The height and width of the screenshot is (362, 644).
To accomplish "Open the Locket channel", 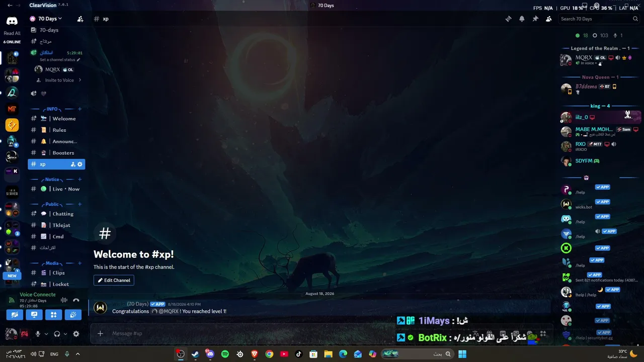I will coord(56,285).
